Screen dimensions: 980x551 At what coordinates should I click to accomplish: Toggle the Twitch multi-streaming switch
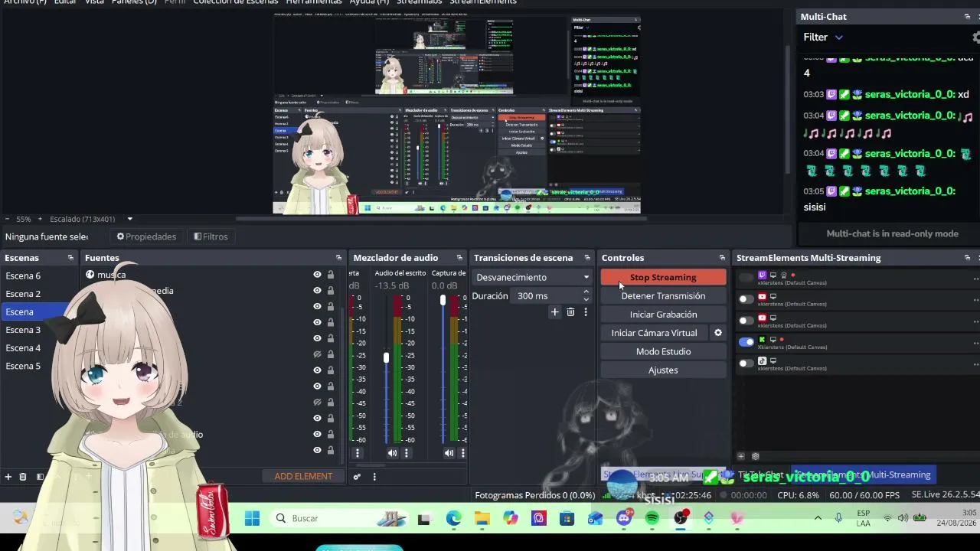(x=746, y=278)
